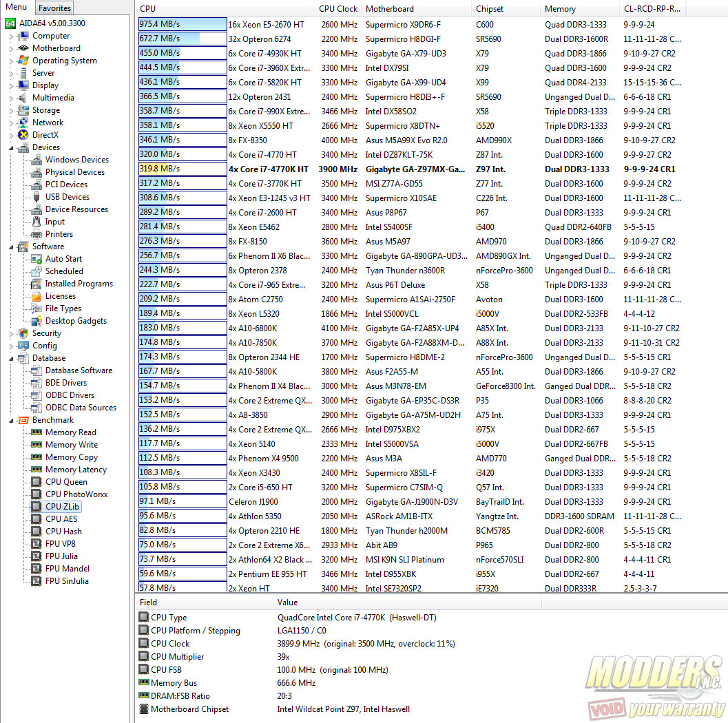The image size is (728, 723).
Task: Open the DirectX icon
Action: pyautogui.click(x=23, y=134)
